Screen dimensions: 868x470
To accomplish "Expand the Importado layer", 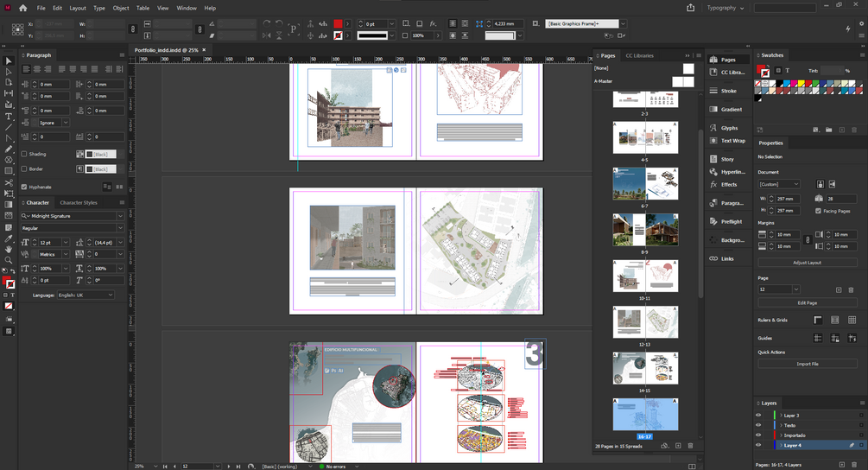I will (x=781, y=435).
